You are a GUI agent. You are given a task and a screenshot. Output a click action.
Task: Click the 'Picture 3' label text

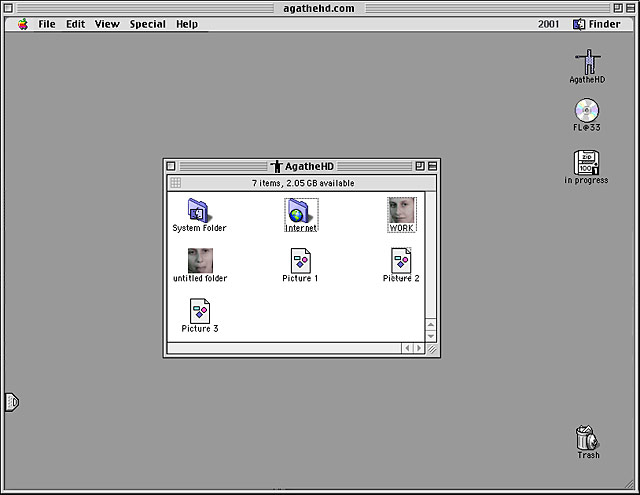pos(200,329)
